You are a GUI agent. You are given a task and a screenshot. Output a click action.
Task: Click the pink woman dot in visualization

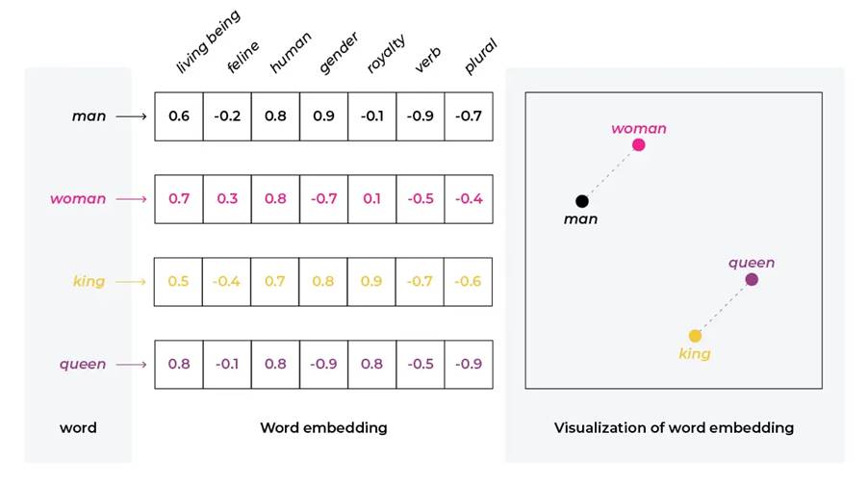[638, 145]
